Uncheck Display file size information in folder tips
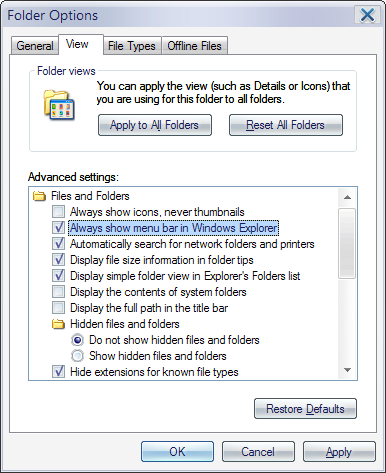The width and height of the screenshot is (386, 473). point(58,260)
